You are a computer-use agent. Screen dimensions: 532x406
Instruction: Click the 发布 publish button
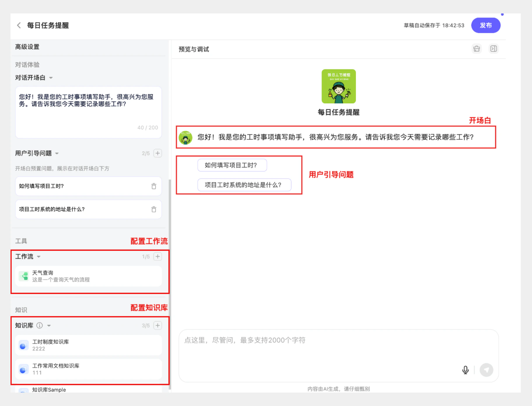[x=486, y=25]
